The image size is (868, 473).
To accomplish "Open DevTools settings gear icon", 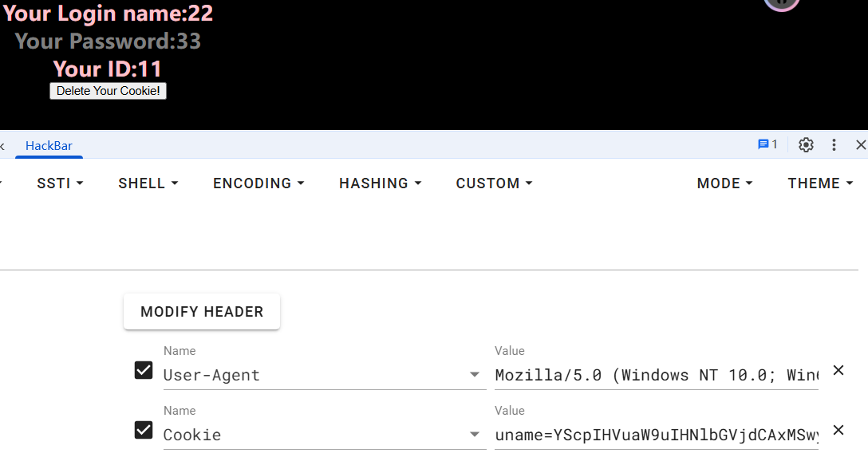I will [x=806, y=144].
